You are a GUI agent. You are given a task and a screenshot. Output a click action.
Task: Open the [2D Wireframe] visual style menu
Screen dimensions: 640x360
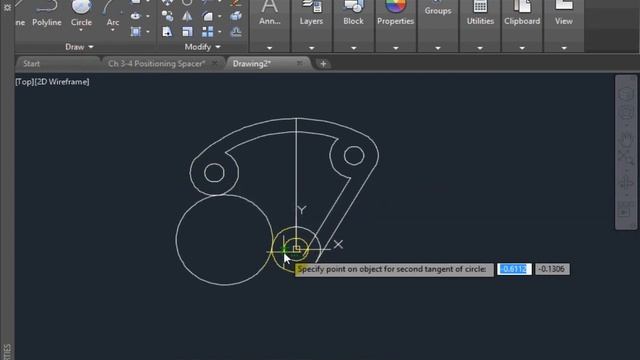click(x=62, y=82)
